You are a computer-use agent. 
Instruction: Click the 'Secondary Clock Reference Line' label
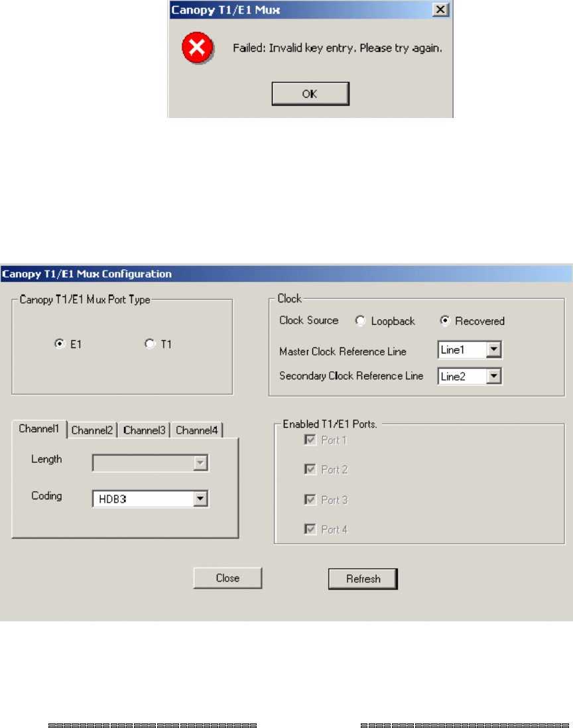coord(351,376)
